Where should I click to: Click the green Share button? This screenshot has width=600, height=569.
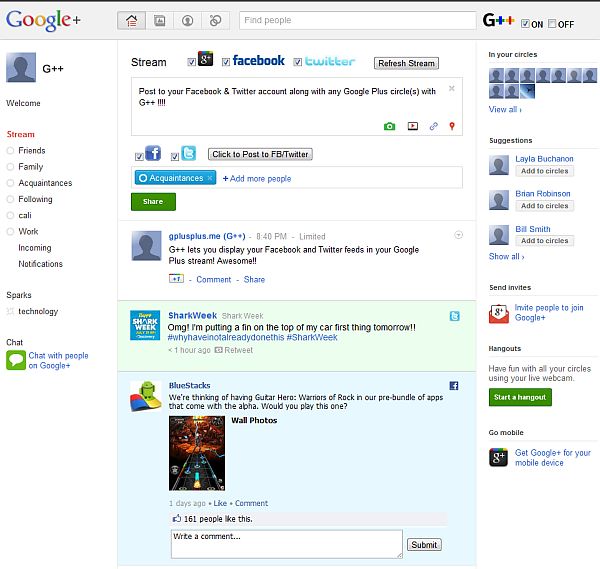(x=153, y=201)
